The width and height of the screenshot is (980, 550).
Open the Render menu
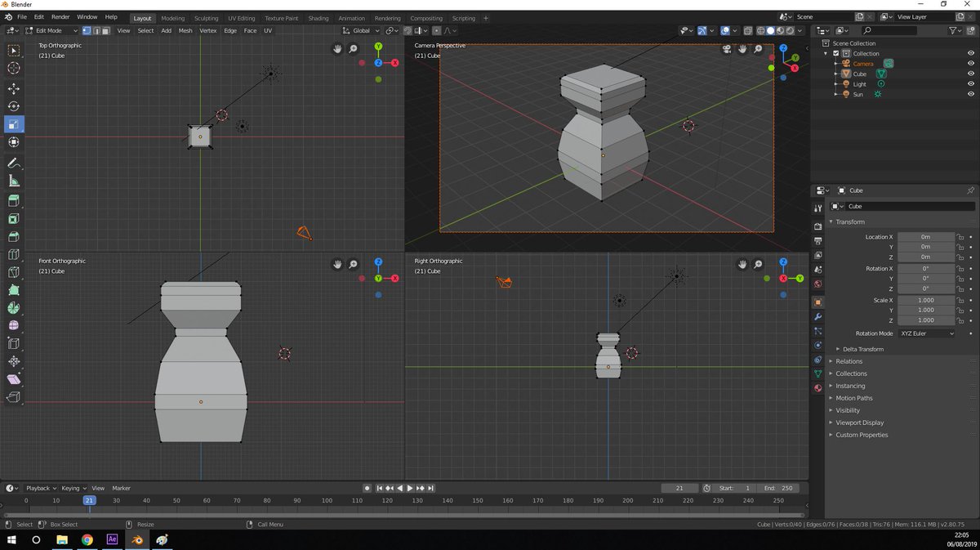(60, 17)
